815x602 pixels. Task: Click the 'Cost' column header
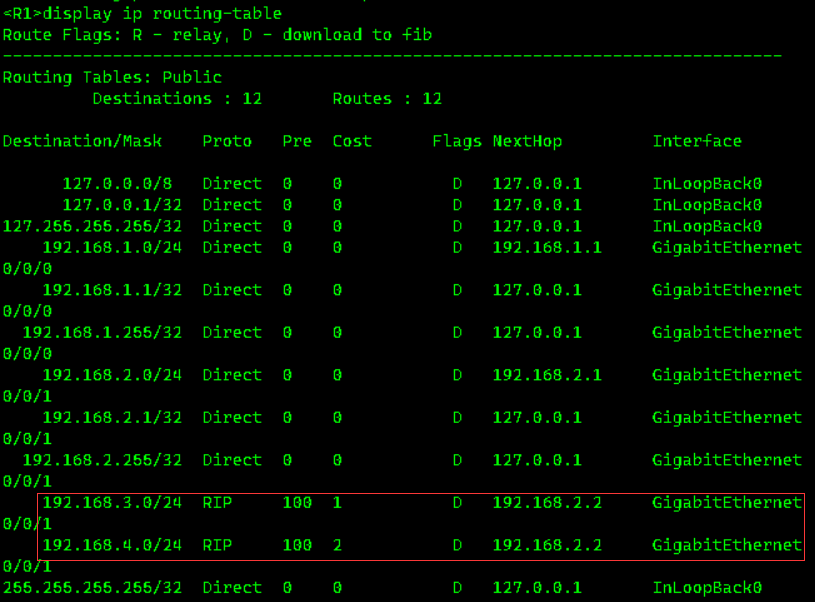point(352,141)
